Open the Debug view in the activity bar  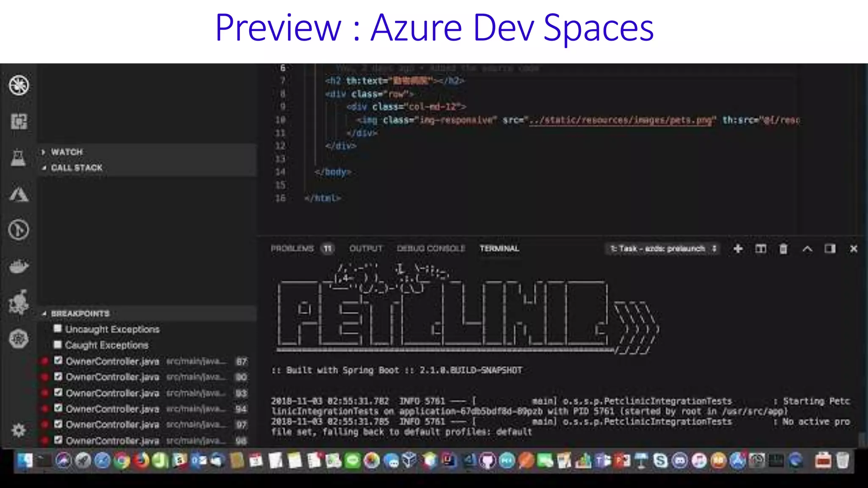[19, 85]
